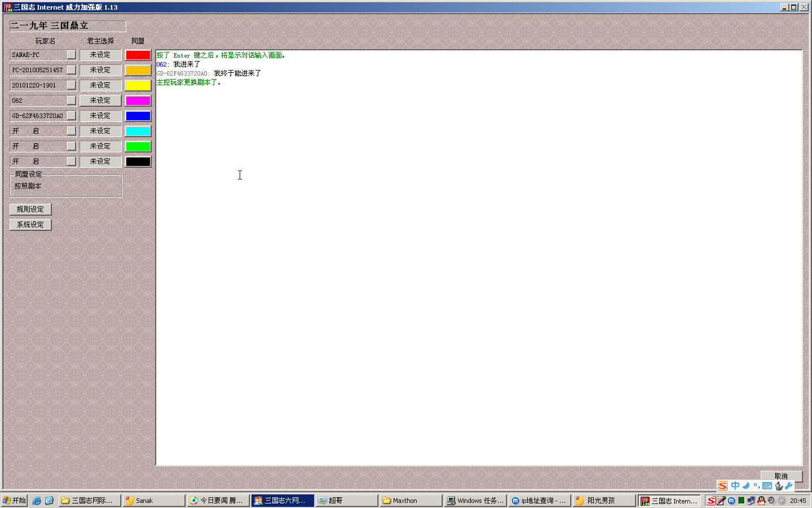Toggle the box on the black 开启 slot
Viewport: 812px width, 508px height.
click(71, 161)
